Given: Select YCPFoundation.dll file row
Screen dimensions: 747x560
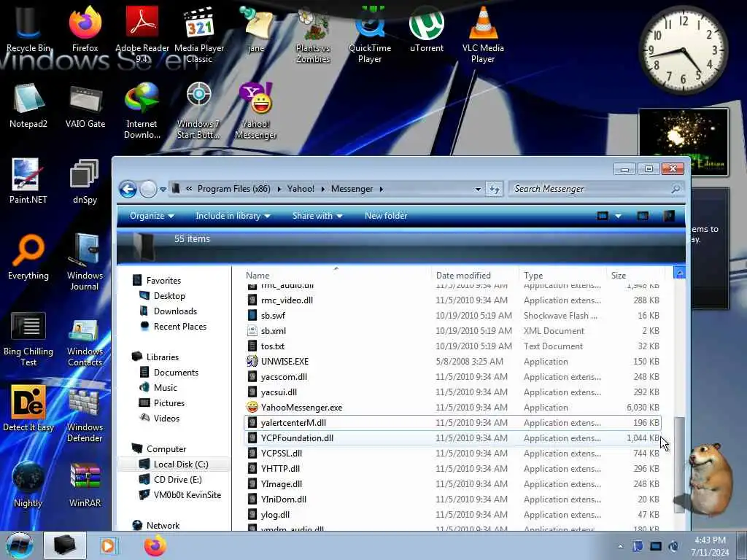Looking at the screenshot, I should click(452, 438).
